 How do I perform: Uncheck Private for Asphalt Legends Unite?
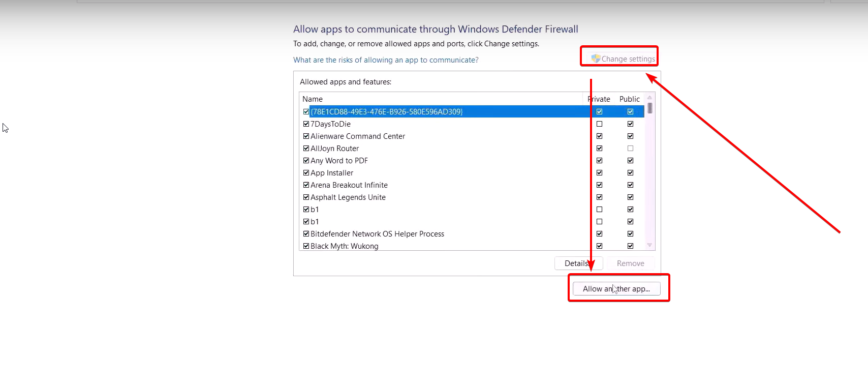pos(599,197)
